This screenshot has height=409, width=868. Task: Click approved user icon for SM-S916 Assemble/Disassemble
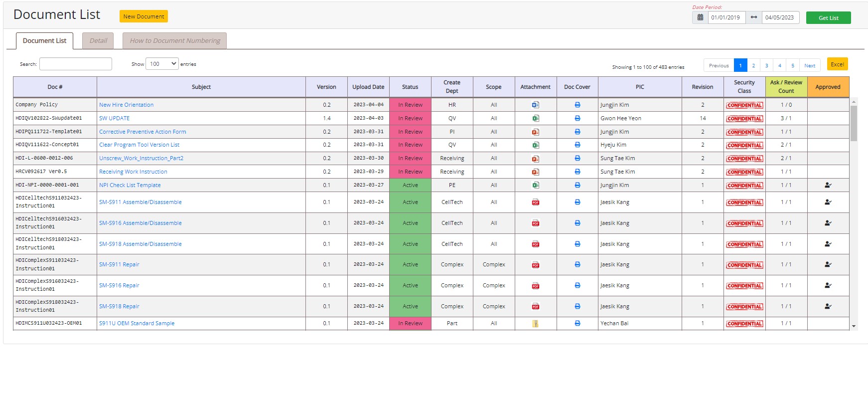coord(828,223)
